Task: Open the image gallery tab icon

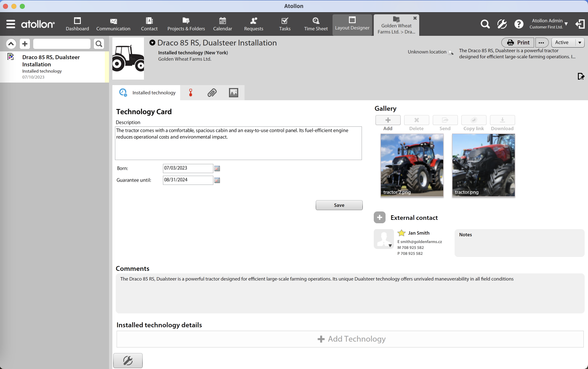Action: 234,93
